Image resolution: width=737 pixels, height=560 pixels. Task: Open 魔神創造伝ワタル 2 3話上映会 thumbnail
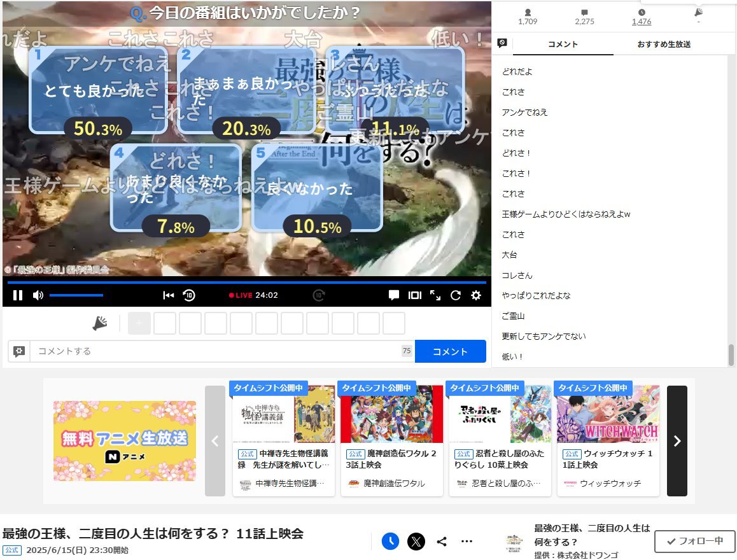tap(391, 414)
